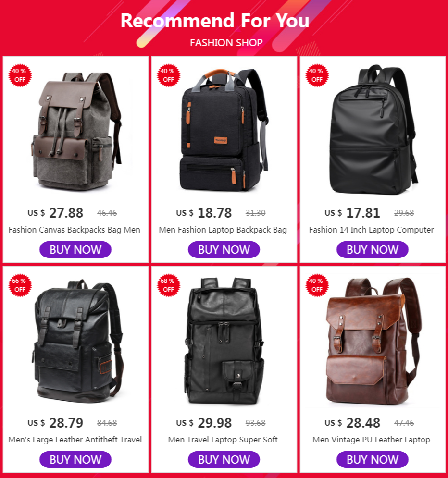Click the 40% OFF badge on canvas backpack

(20, 75)
